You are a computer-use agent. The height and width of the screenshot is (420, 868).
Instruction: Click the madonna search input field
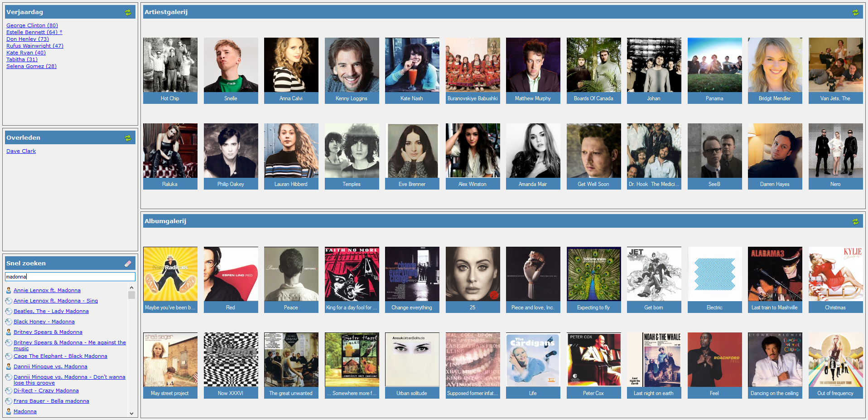pyautogui.click(x=70, y=277)
